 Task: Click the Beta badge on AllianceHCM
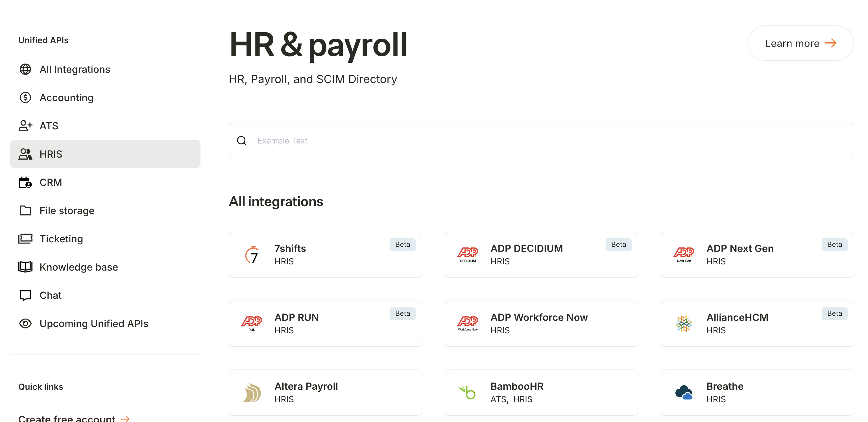point(835,314)
